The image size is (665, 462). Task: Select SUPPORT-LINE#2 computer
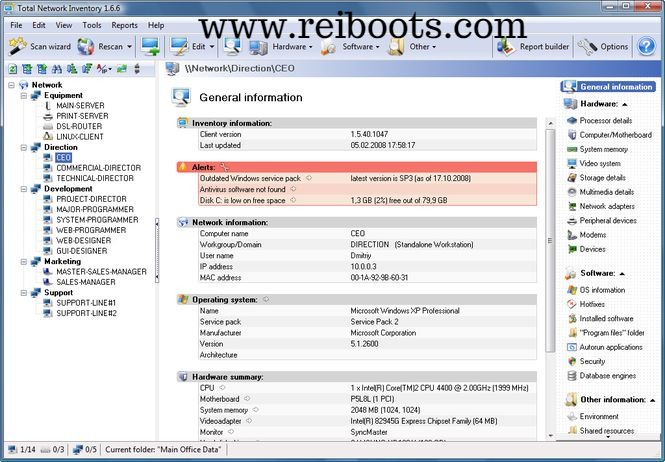click(87, 314)
